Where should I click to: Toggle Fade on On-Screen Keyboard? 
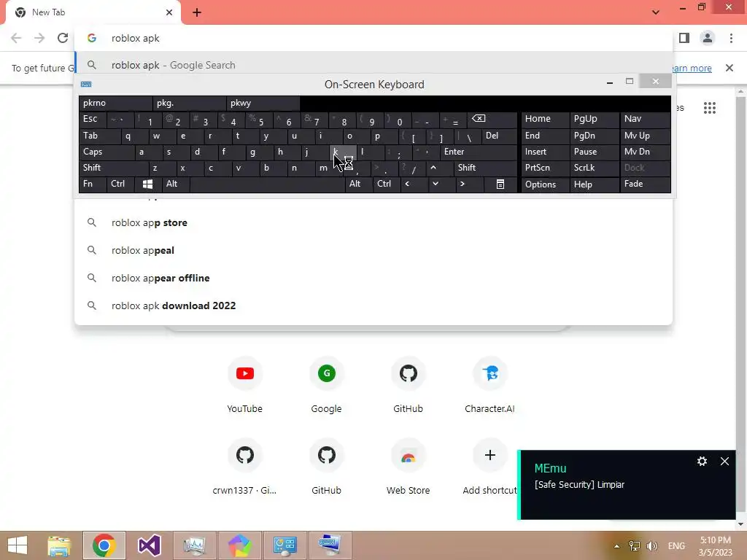tap(645, 184)
